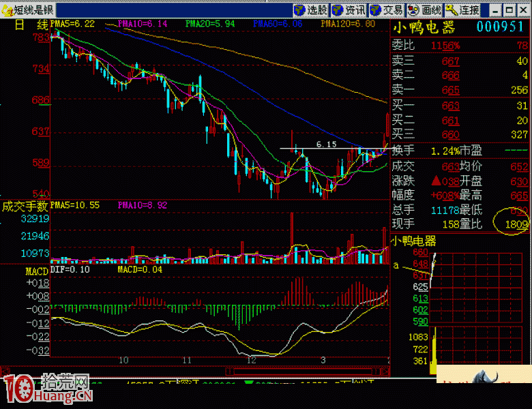
Task: Click the face icon beside 画线
Action: click(x=413, y=10)
